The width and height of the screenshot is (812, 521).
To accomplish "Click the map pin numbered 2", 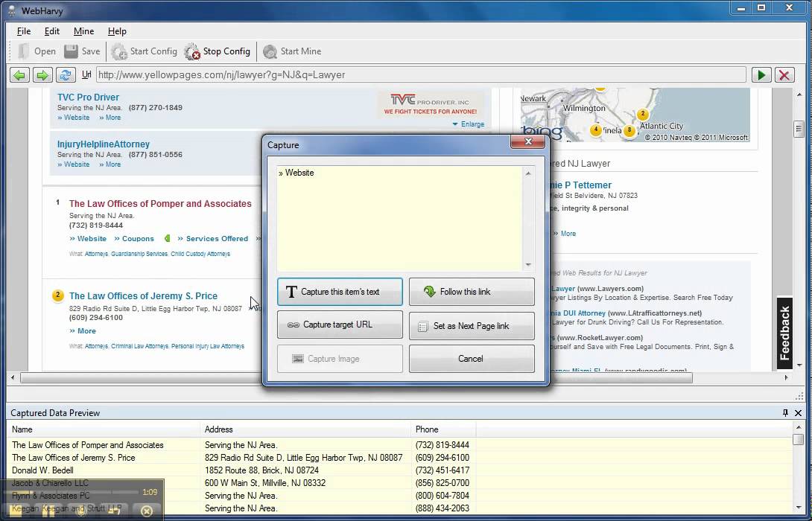I will pos(643,114).
